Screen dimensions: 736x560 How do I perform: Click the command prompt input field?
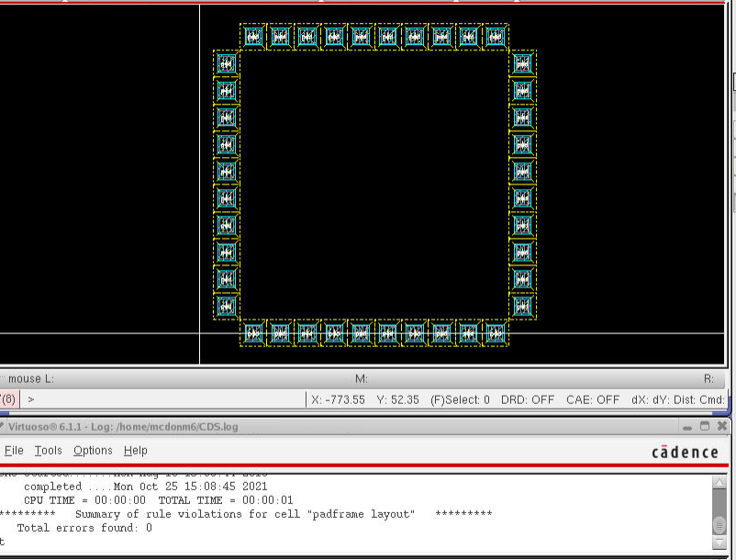[x=165, y=400]
